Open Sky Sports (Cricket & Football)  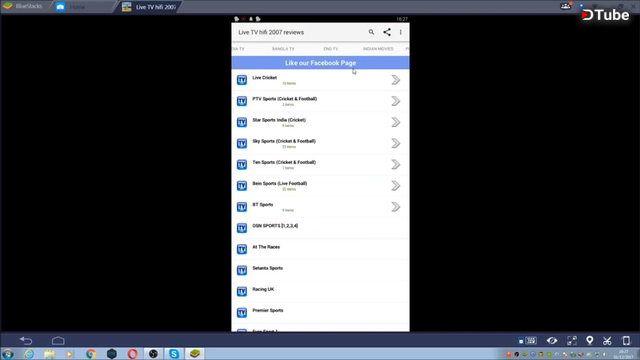point(320,143)
